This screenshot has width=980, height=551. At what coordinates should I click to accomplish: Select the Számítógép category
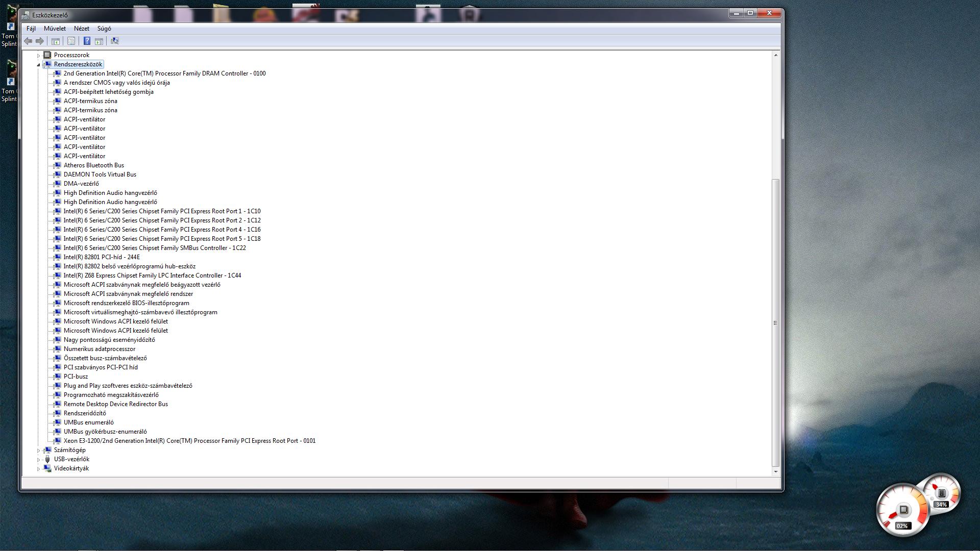tap(70, 450)
